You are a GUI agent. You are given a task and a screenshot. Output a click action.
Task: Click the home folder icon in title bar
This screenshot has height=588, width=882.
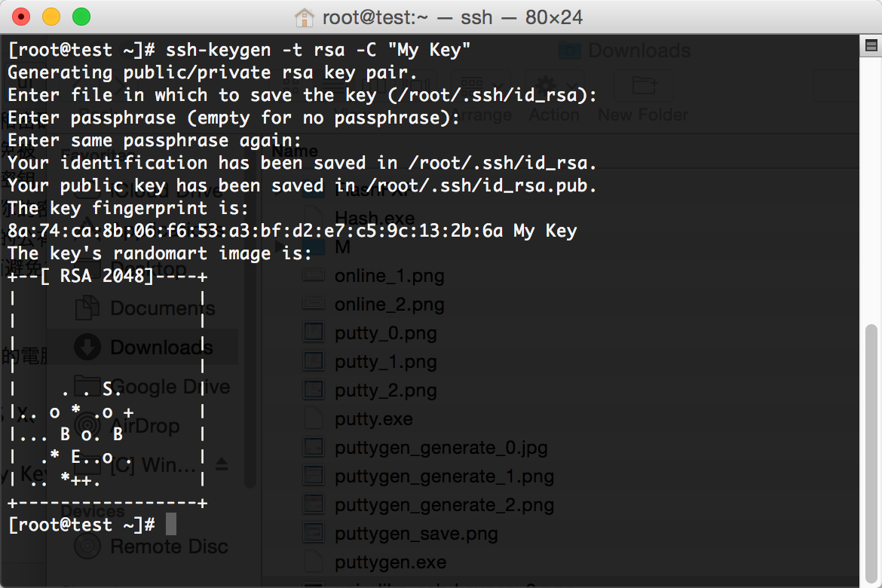304,17
